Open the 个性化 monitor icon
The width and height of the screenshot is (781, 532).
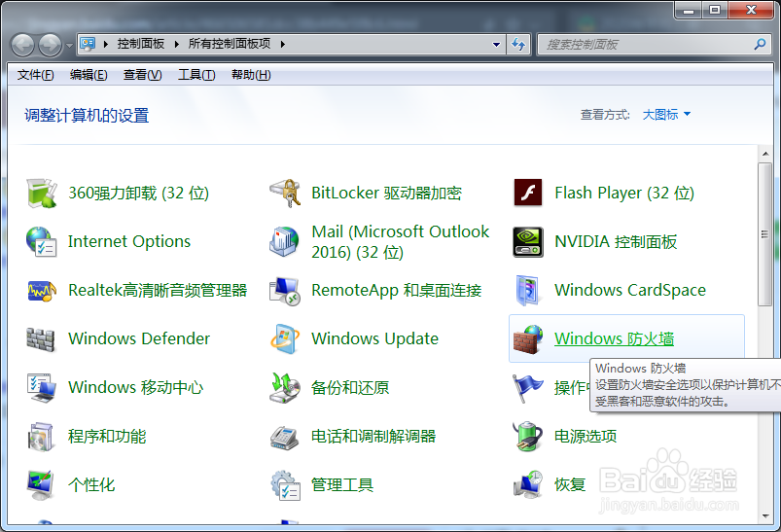pyautogui.click(x=42, y=484)
